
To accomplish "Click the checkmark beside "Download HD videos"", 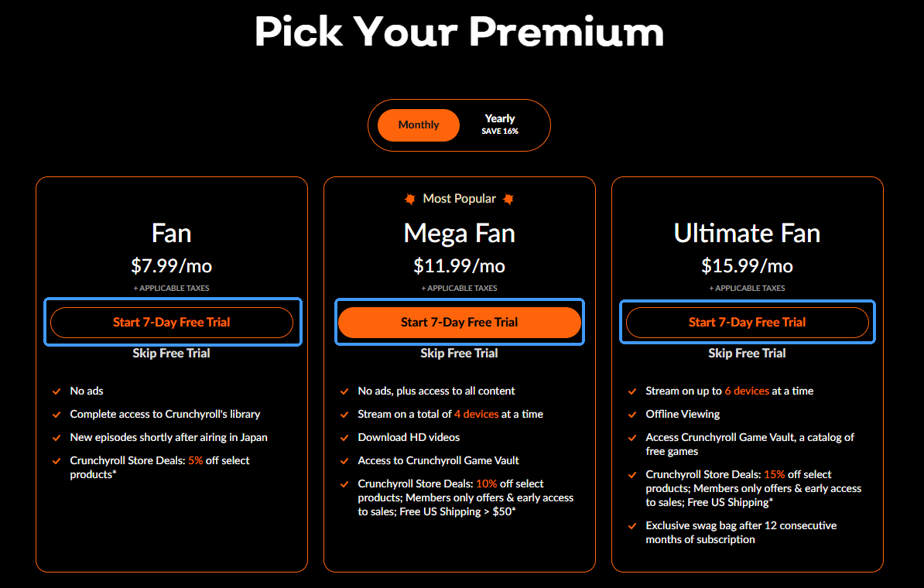I will point(344,437).
